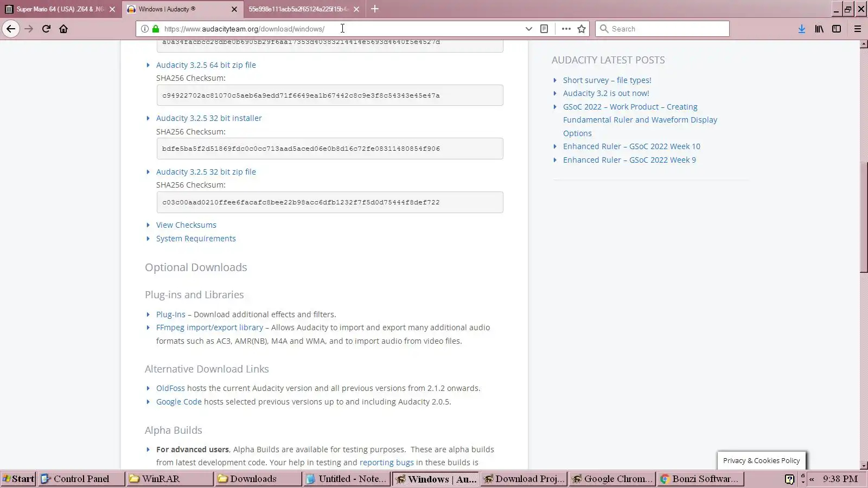Follow the Plug-Ins link
868x488 pixels.
[x=171, y=314]
